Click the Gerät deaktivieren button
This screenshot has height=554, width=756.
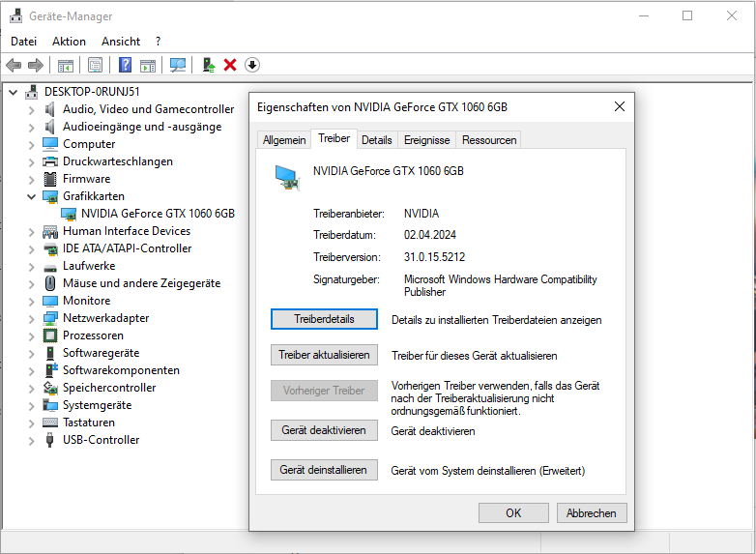(x=324, y=430)
